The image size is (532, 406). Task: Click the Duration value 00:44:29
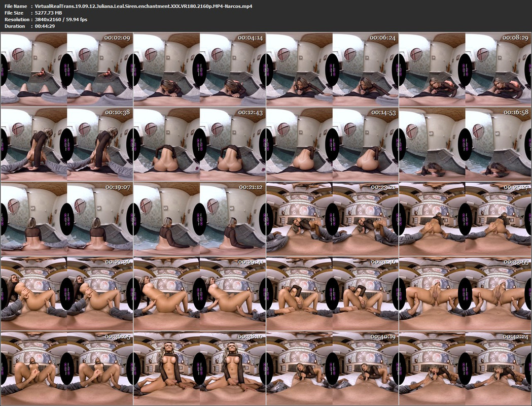(x=45, y=26)
